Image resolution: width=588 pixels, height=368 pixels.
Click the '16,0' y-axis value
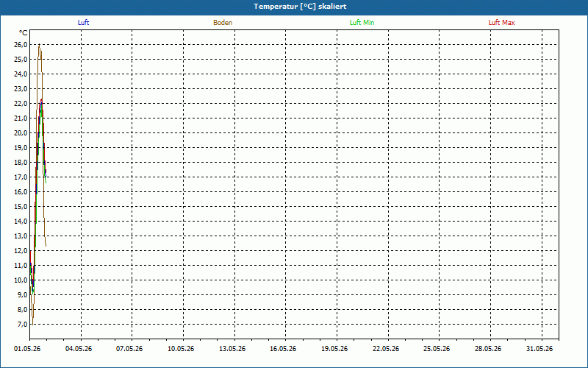21,192
